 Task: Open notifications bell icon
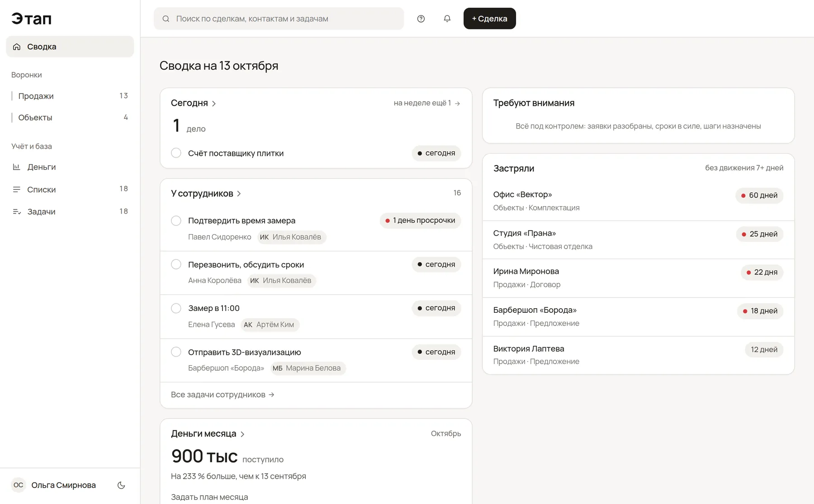click(447, 19)
